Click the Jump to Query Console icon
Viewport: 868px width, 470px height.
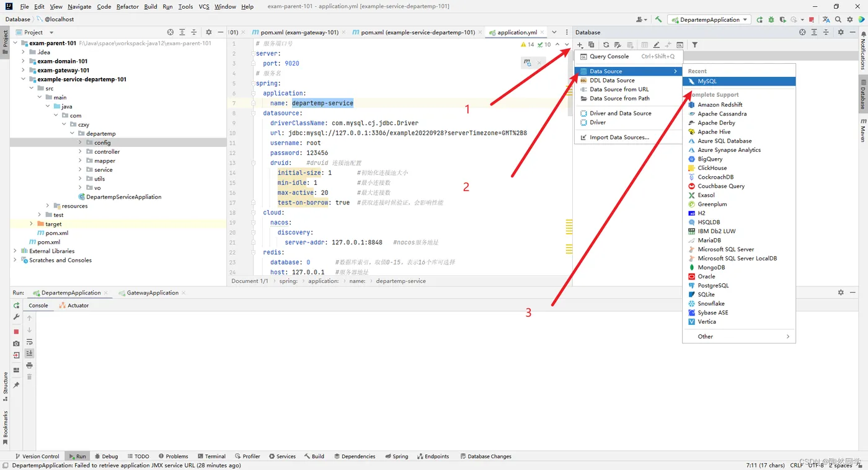click(680, 45)
